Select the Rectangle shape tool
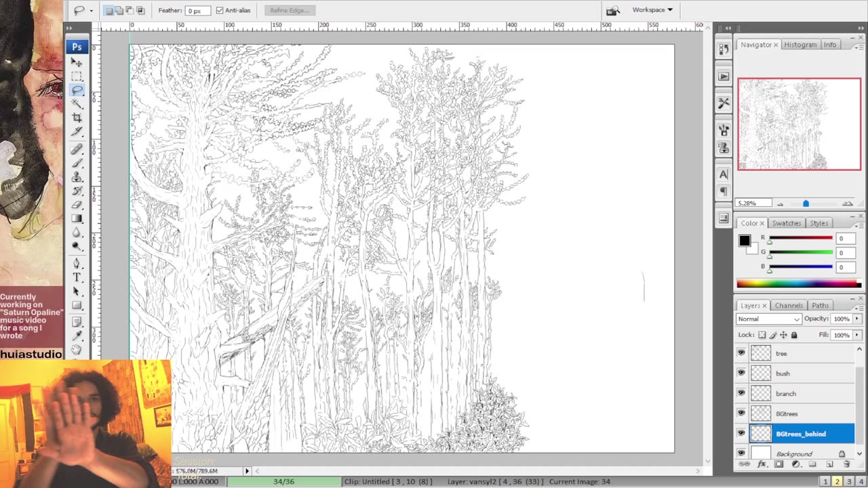Image resolution: width=868 pixels, height=488 pixels. (77, 305)
